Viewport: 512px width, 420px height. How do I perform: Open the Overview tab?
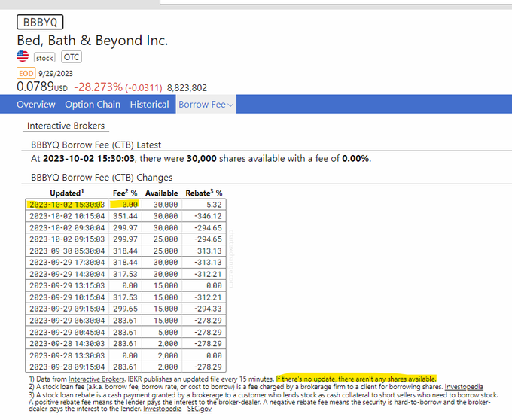click(x=36, y=105)
